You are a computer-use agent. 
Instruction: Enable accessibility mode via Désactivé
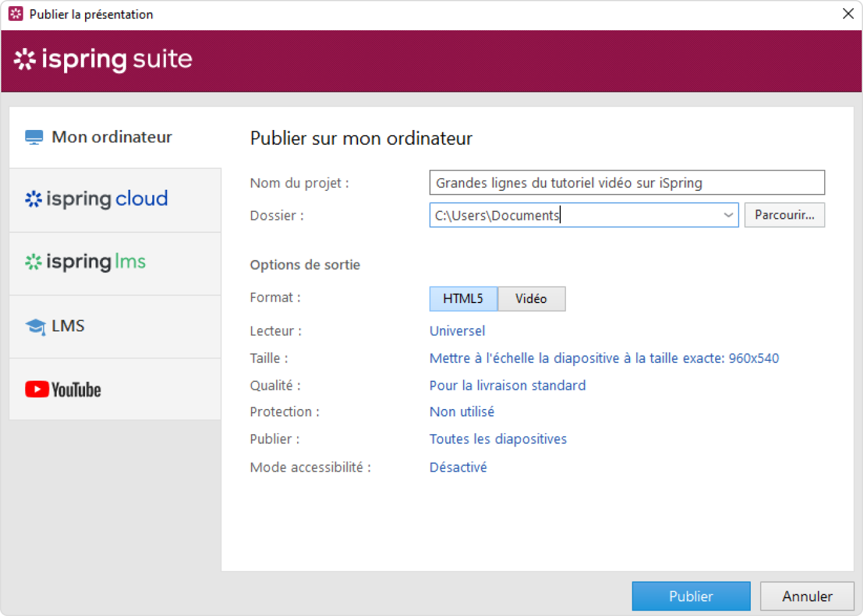[x=458, y=467]
